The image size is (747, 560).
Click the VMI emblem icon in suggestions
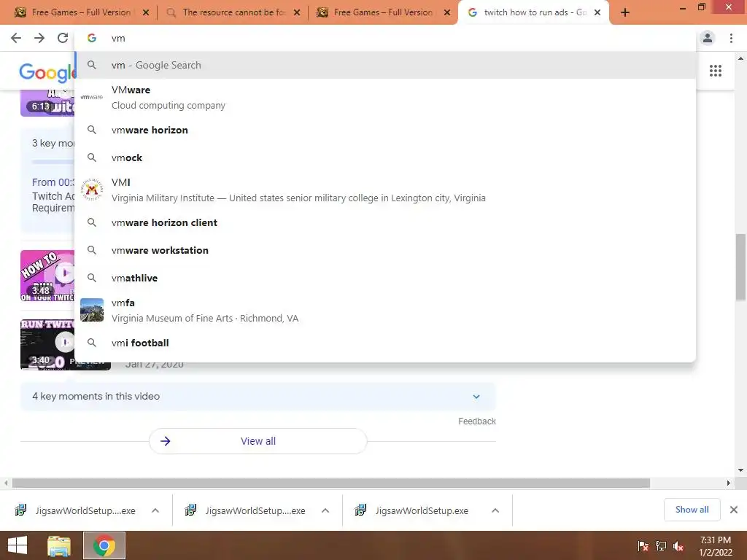click(x=92, y=190)
